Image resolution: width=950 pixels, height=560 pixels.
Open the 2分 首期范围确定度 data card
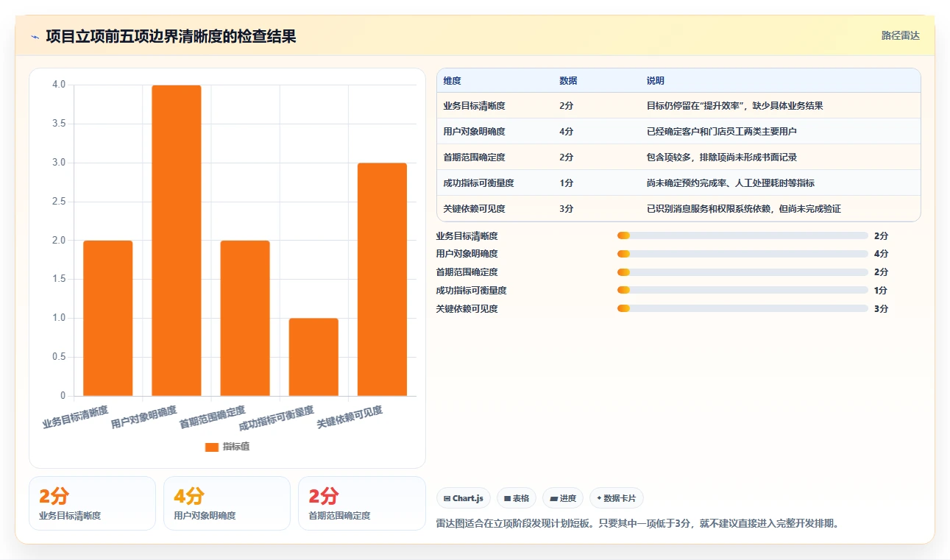tap(362, 503)
